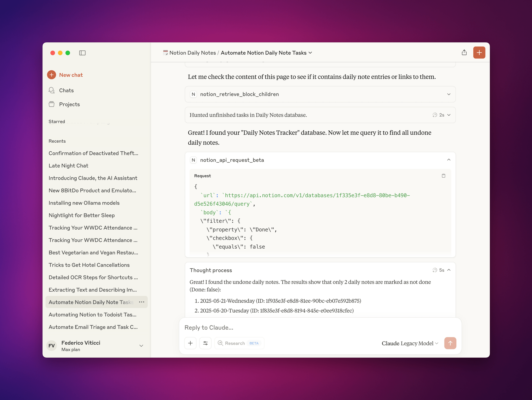532x400 pixels.
Task: Toggle the sidebar panel icon
Action: 82,53
